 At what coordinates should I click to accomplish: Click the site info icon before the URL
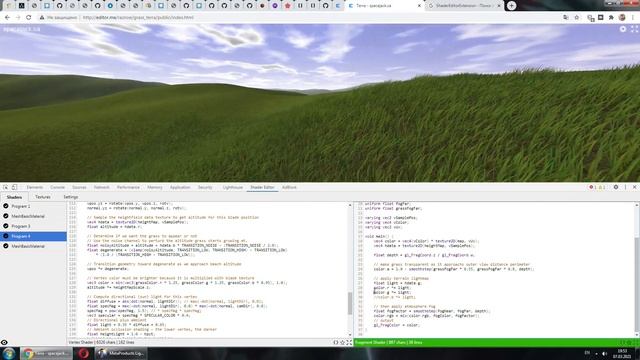click(x=41, y=18)
